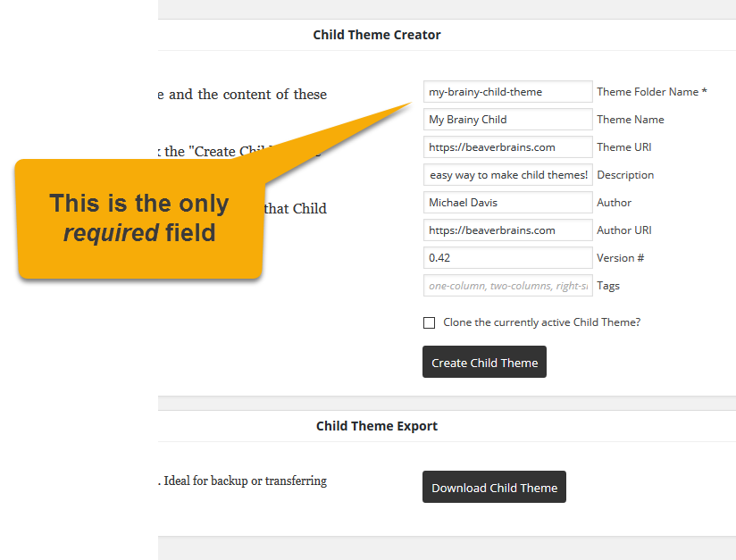Click the orange 'only required field' callout

click(138, 218)
